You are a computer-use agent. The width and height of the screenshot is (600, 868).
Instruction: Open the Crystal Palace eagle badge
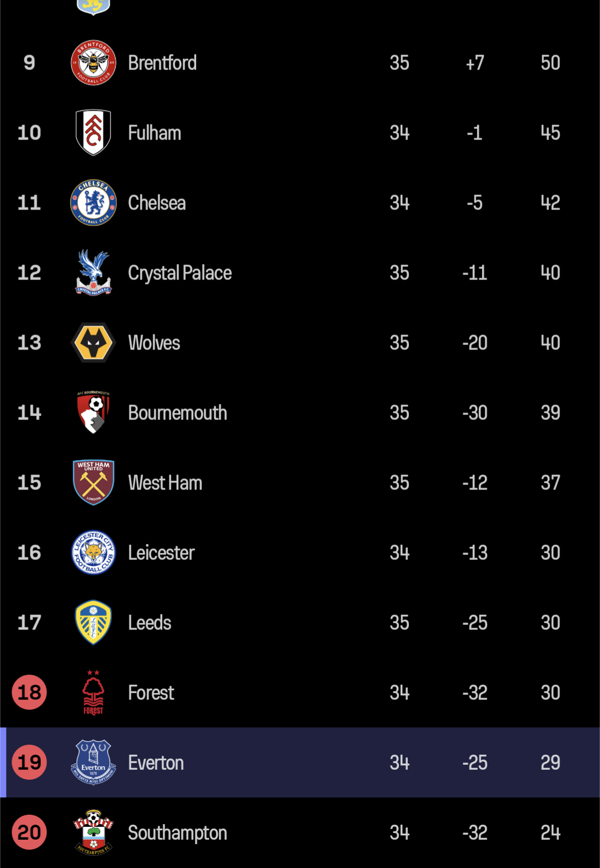click(93, 273)
